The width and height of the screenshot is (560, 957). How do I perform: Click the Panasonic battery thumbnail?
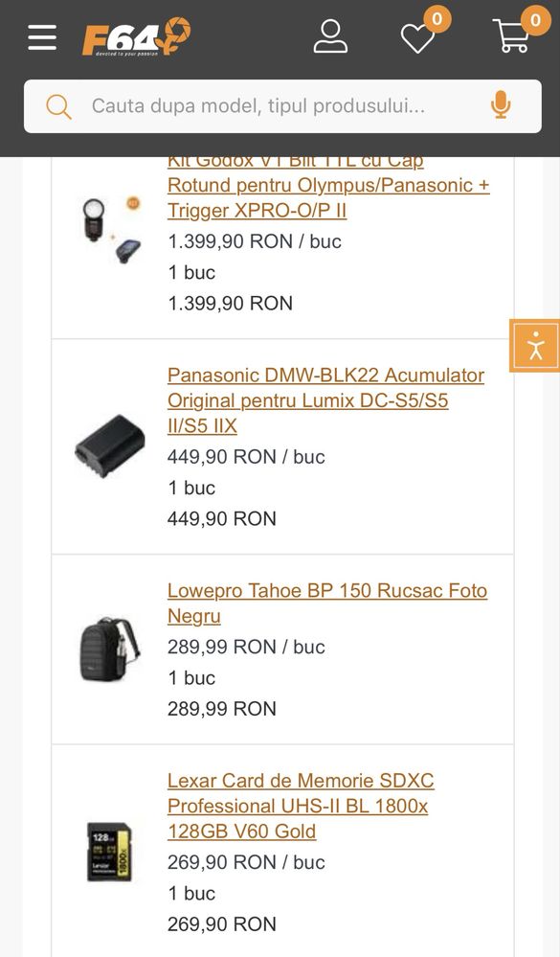(110, 445)
